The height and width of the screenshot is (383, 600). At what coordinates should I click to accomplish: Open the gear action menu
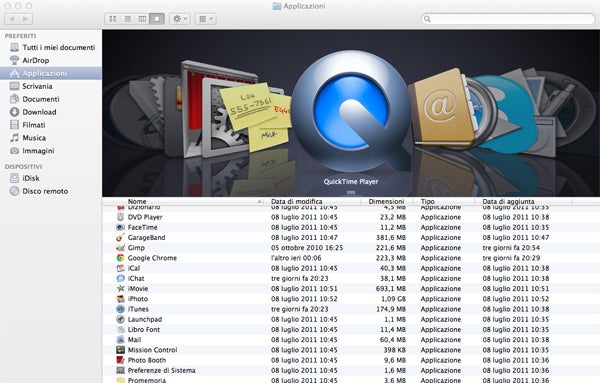(x=179, y=19)
